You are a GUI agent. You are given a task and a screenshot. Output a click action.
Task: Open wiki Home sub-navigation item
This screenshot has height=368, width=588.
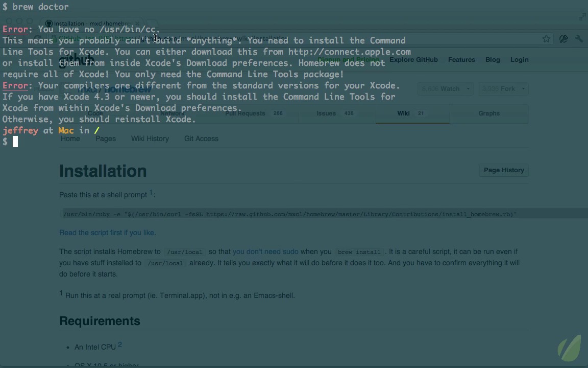(70, 139)
